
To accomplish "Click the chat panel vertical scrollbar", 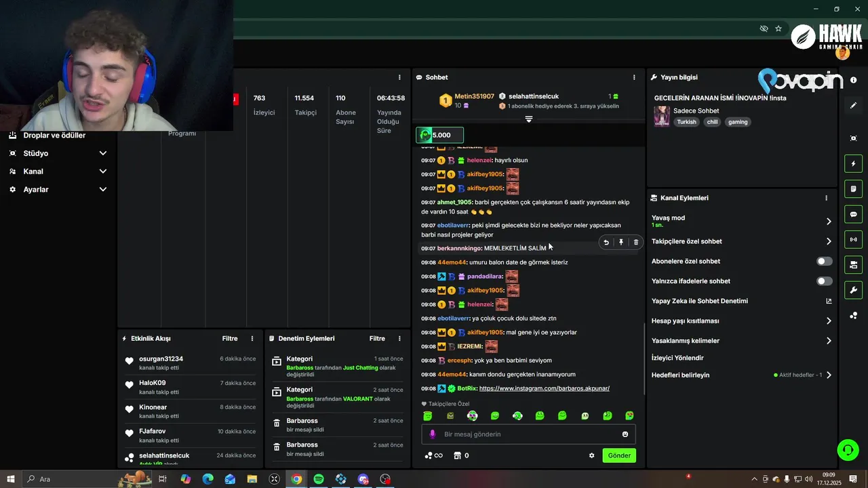I will pos(644,359).
